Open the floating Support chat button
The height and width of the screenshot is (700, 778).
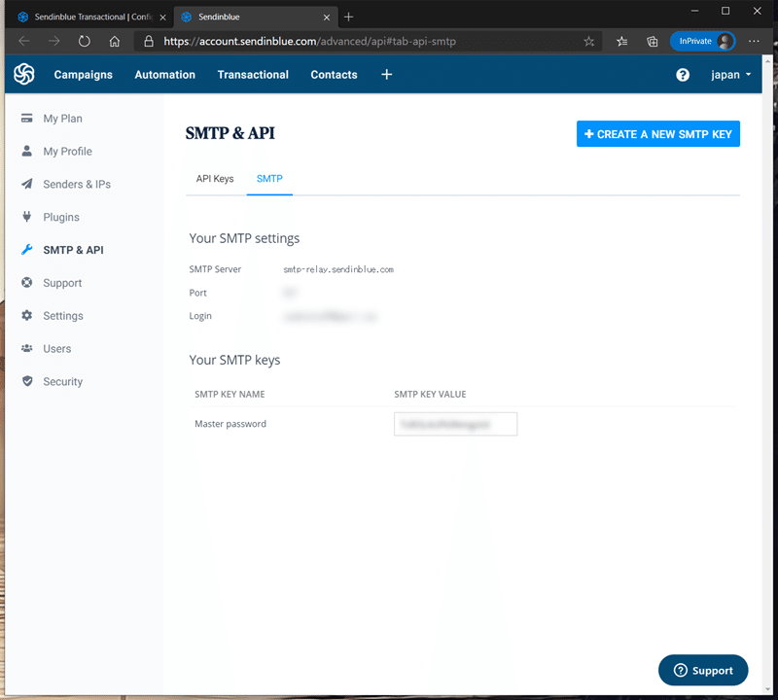(x=703, y=670)
